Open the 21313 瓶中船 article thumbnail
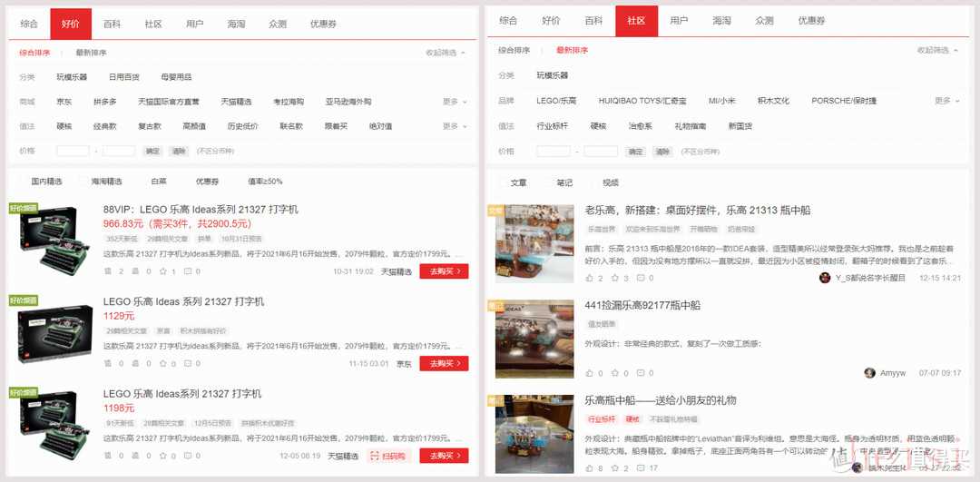The height and width of the screenshot is (482, 980). click(534, 244)
